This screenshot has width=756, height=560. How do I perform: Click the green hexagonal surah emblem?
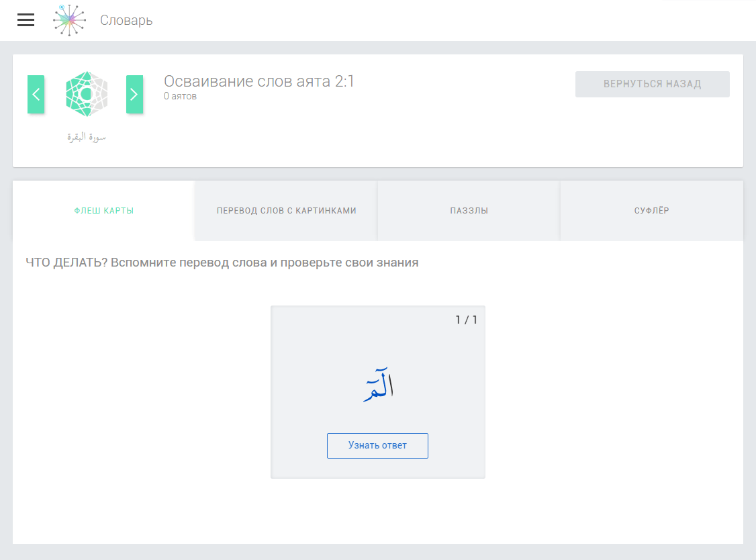[x=87, y=94]
